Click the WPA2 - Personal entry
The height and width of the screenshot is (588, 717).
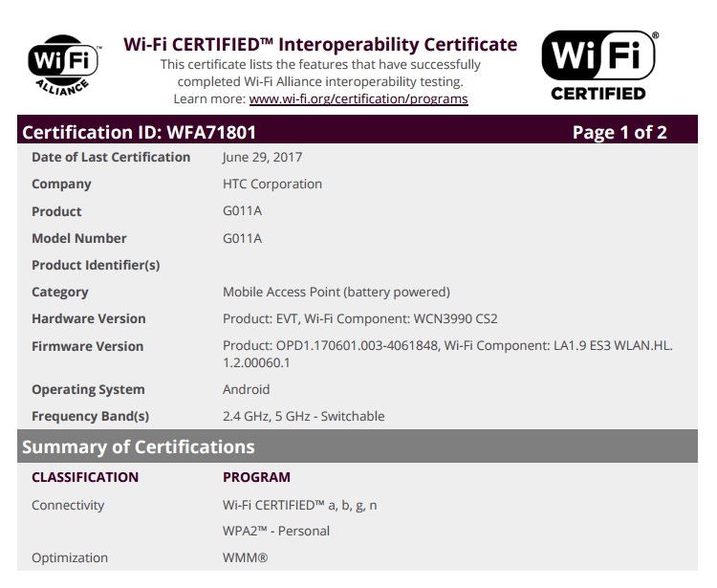coord(276,531)
